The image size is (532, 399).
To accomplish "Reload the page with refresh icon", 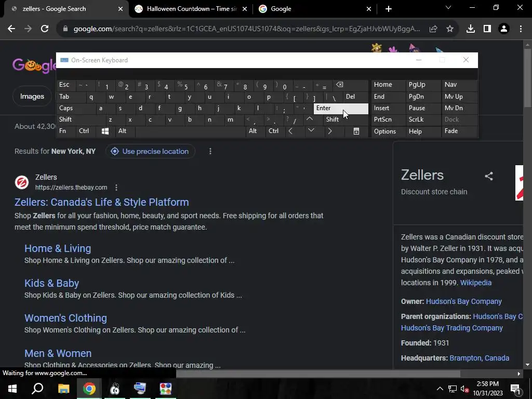I will [45, 29].
